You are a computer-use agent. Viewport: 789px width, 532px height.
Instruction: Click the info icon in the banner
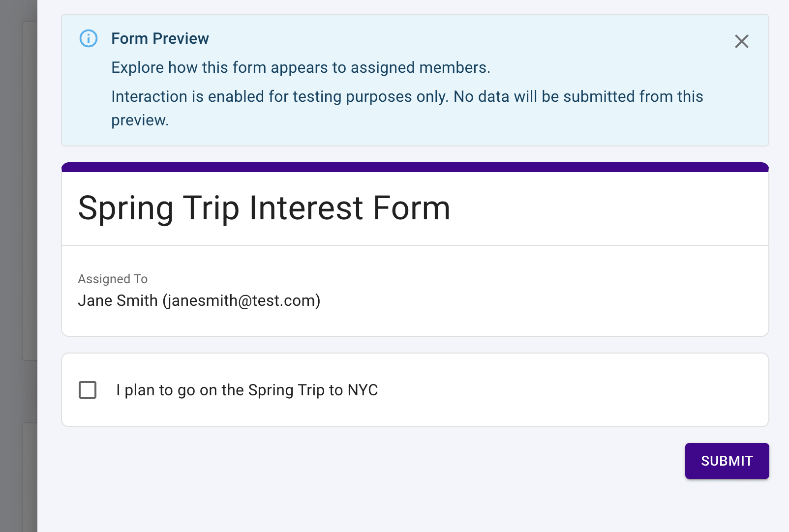89,38
